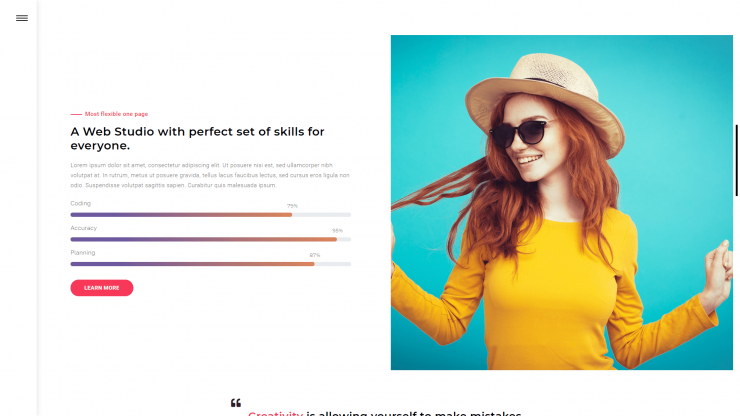740x416 pixels.
Task: Open the hamburger menu icon
Action: point(22,18)
